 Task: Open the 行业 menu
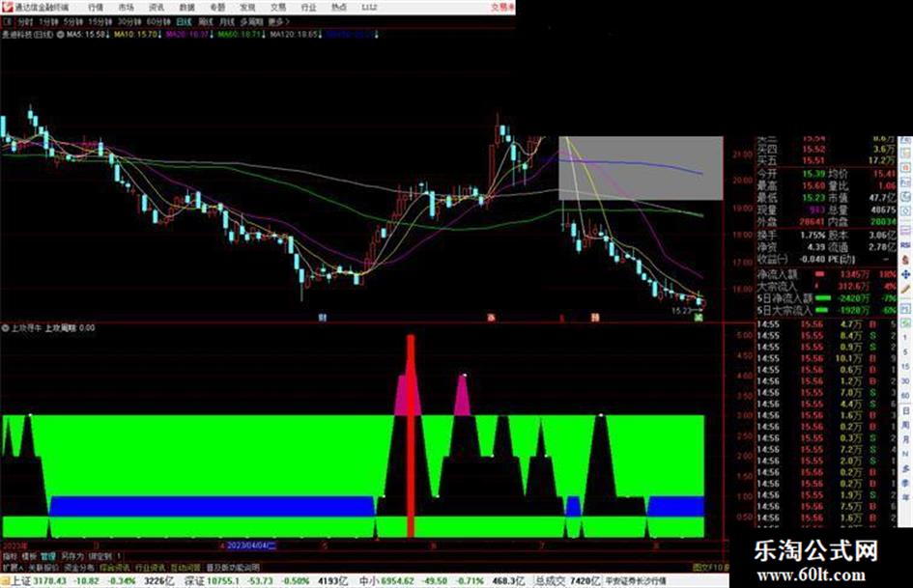point(308,8)
